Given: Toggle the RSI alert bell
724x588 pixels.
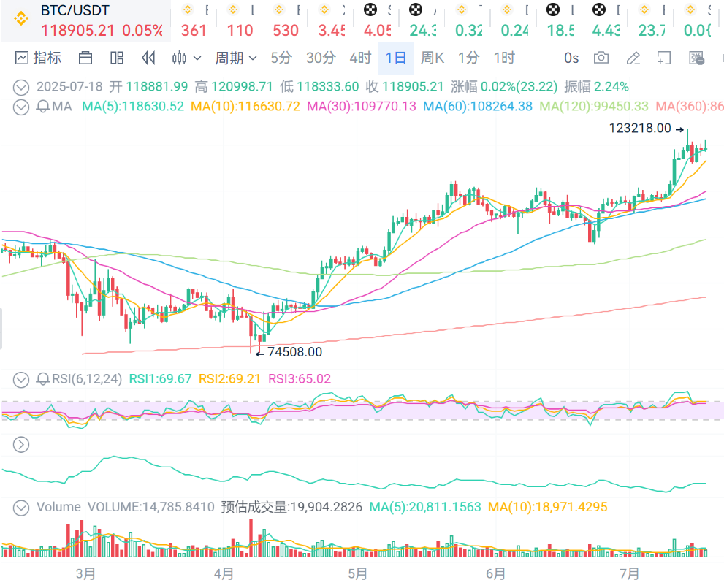Looking at the screenshot, I should pyautogui.click(x=43, y=379).
